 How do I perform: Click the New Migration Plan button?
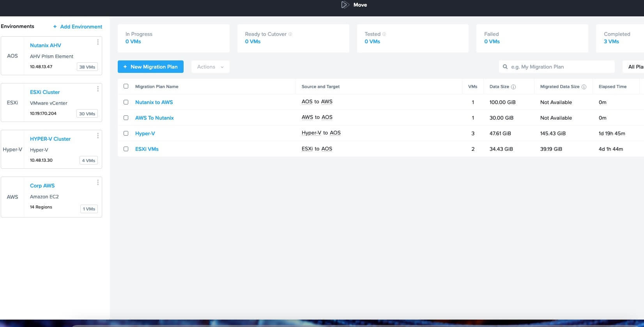click(150, 67)
